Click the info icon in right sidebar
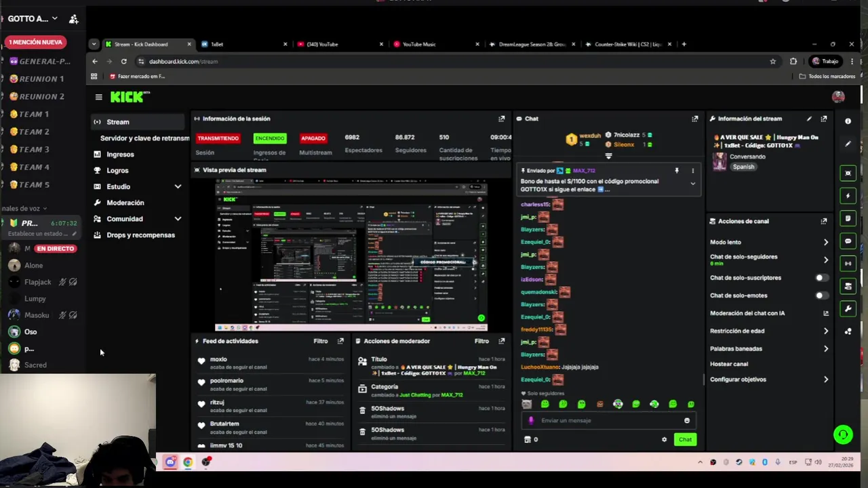 click(848, 121)
